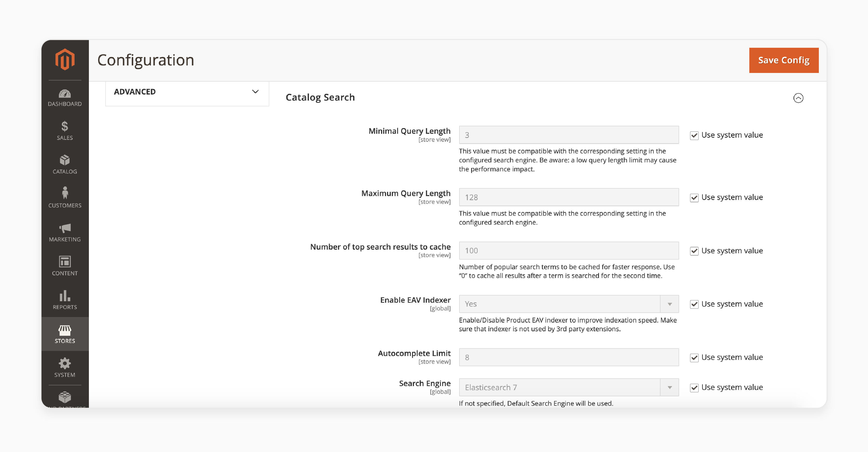Click the Configuration page heading

tap(146, 60)
